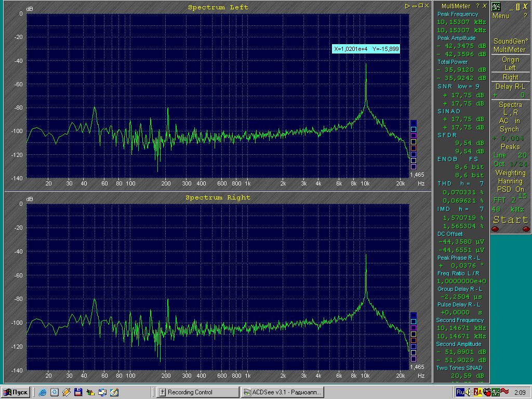
Task: Toggle the PSD On setting
Action: click(x=510, y=190)
